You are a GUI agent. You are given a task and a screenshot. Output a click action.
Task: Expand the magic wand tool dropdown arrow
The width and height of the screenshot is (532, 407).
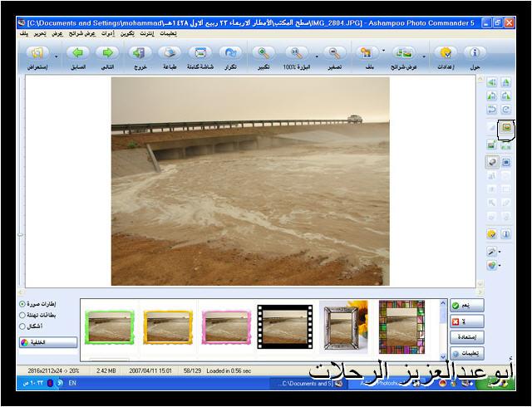pos(500,252)
